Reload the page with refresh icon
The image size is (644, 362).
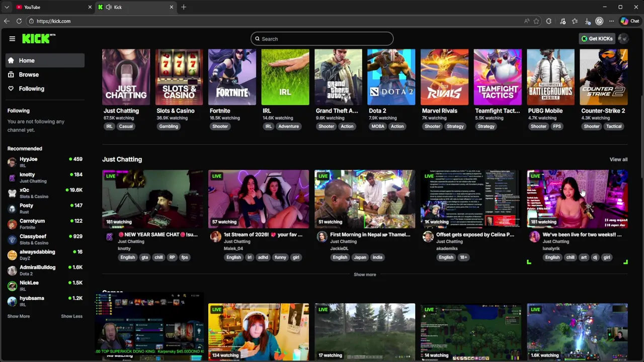pyautogui.click(x=19, y=21)
